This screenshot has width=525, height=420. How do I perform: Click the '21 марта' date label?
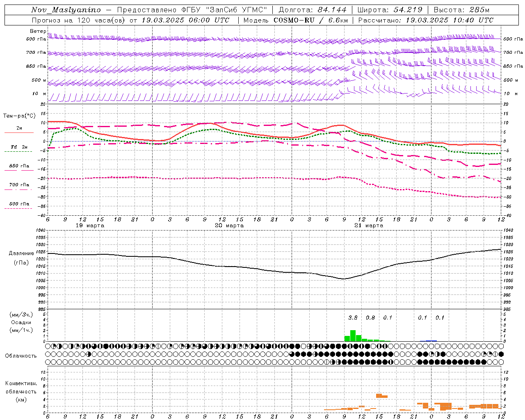(x=369, y=226)
